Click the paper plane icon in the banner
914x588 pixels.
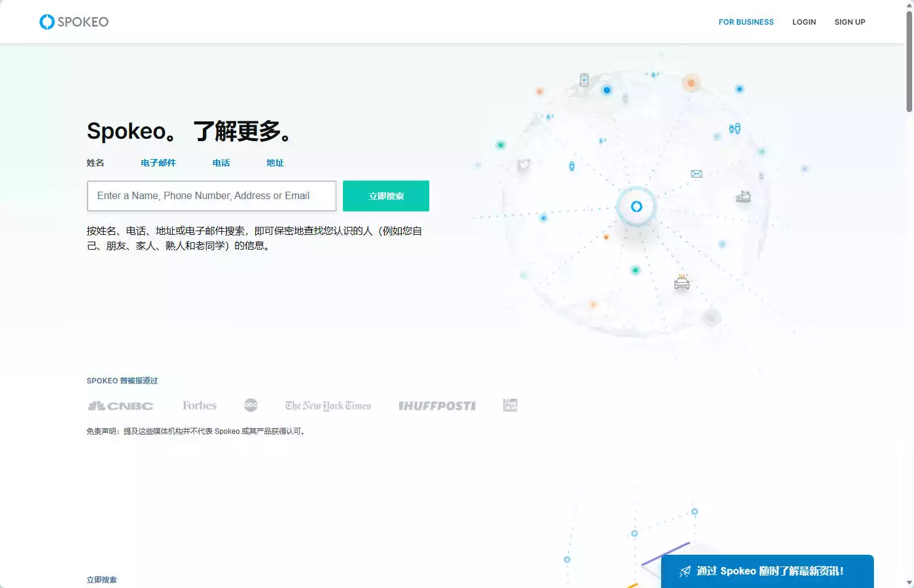coord(685,571)
